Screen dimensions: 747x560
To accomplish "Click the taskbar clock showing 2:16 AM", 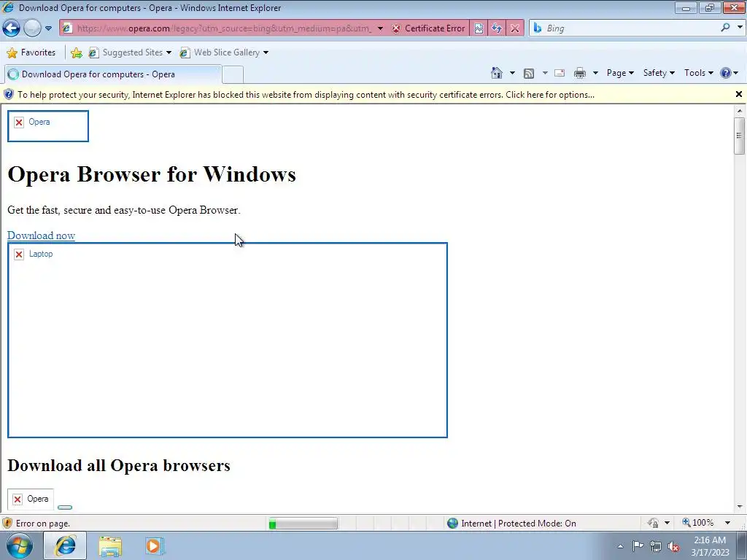I will pyautogui.click(x=710, y=546).
